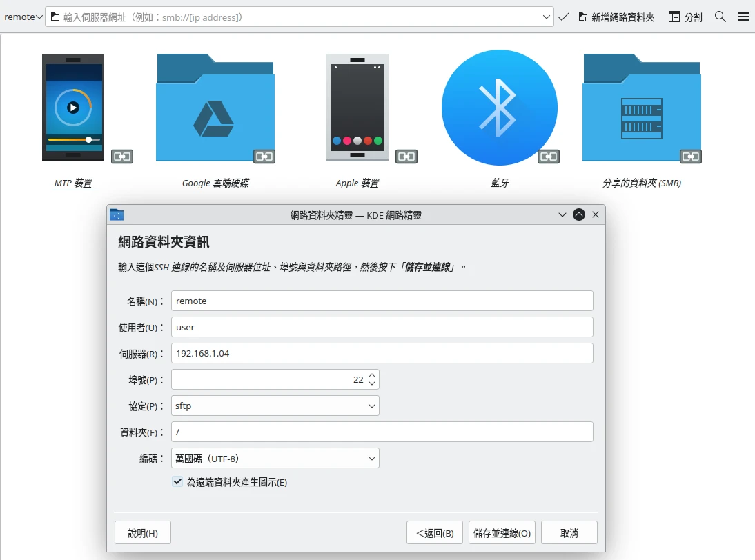Open the hamburger menu icon

(744, 17)
